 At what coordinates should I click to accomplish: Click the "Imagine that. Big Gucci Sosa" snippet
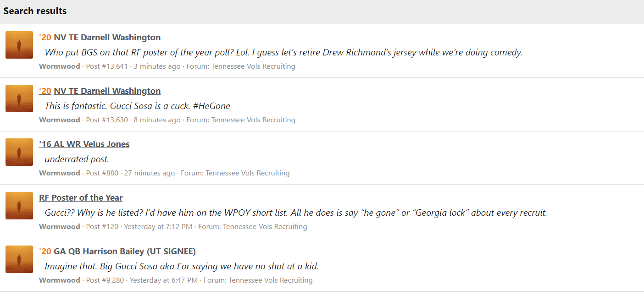point(182,267)
